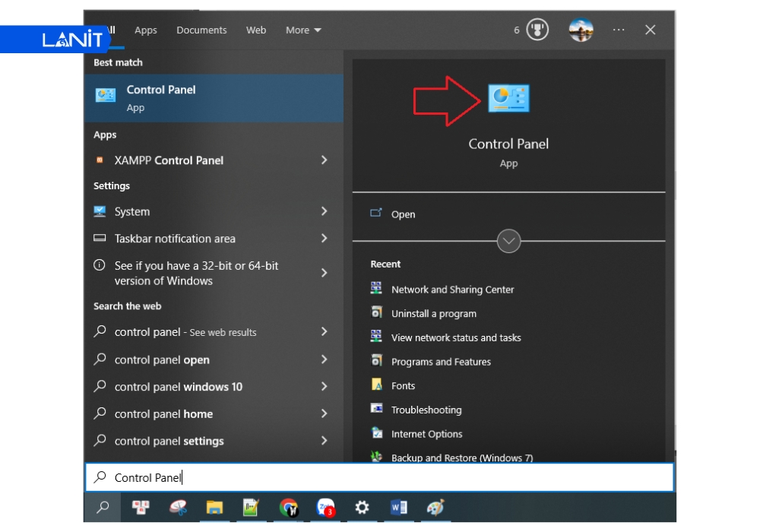This screenshot has width=760, height=532.
Task: Open Uninstall a program recent item
Action: coord(434,313)
